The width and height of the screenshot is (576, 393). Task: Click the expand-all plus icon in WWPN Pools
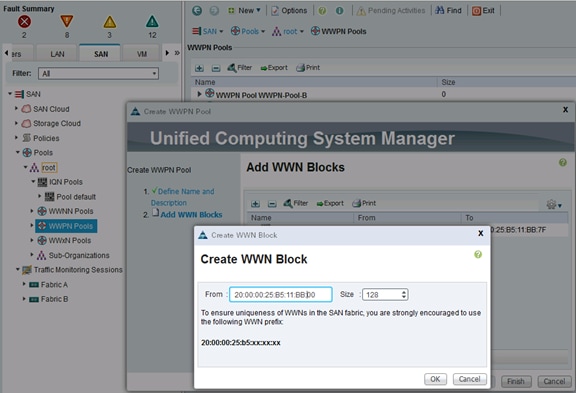coord(199,68)
